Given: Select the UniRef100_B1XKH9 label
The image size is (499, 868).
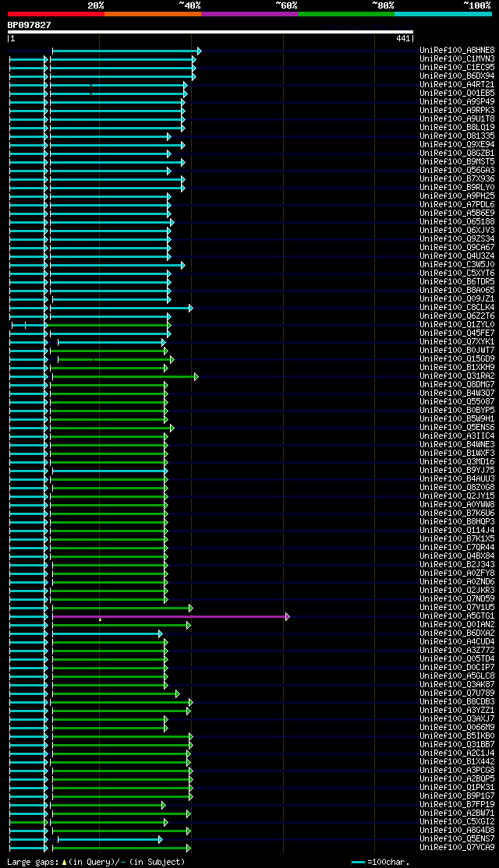Looking at the screenshot, I should (x=458, y=368).
